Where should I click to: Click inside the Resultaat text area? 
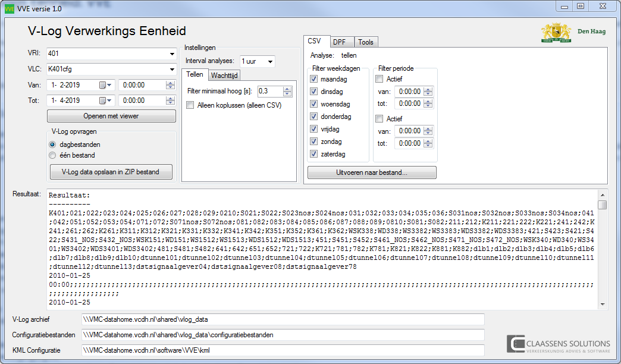click(322, 250)
